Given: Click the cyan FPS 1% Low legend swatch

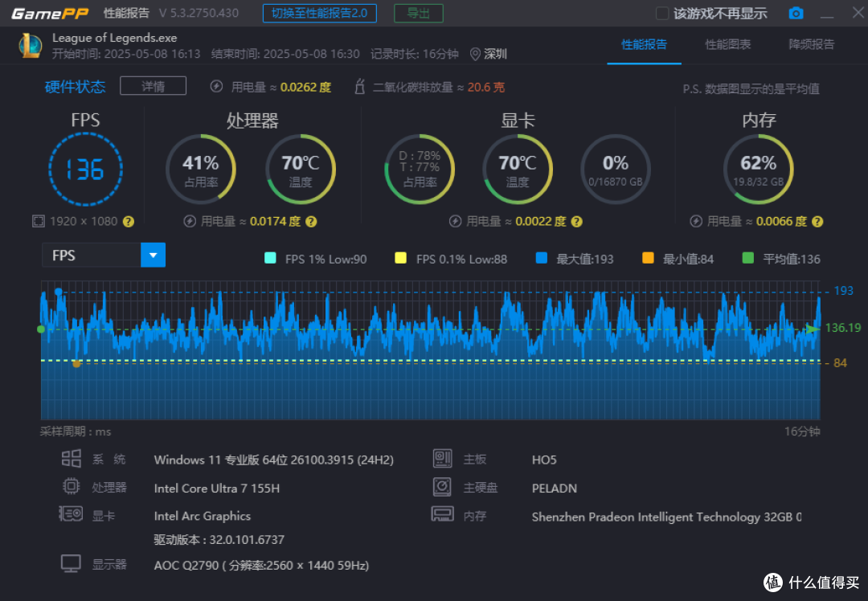Looking at the screenshot, I should (x=270, y=258).
